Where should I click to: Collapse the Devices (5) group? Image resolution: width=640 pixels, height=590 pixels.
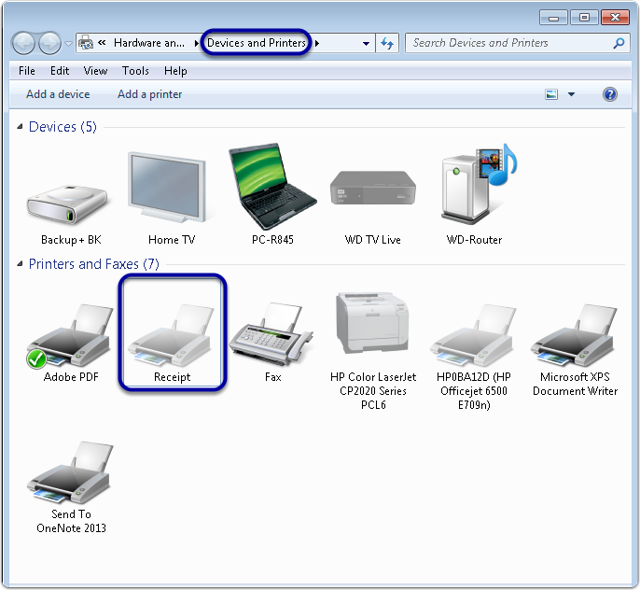20,127
